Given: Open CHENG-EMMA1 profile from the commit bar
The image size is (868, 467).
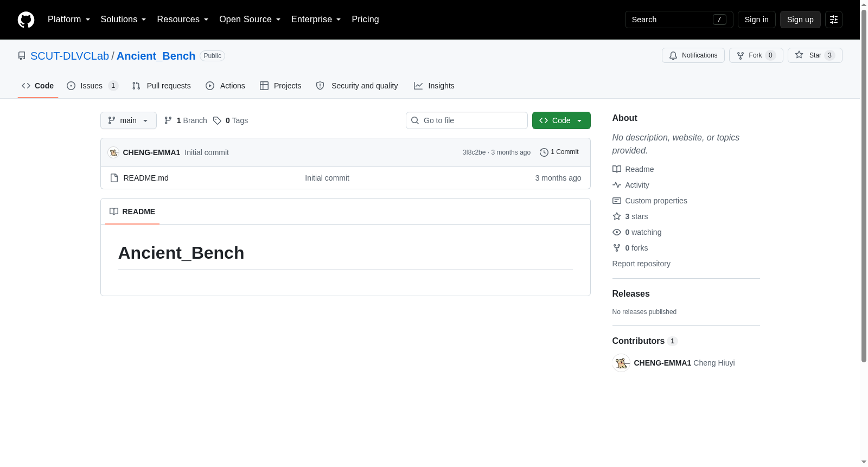Looking at the screenshot, I should [x=151, y=152].
